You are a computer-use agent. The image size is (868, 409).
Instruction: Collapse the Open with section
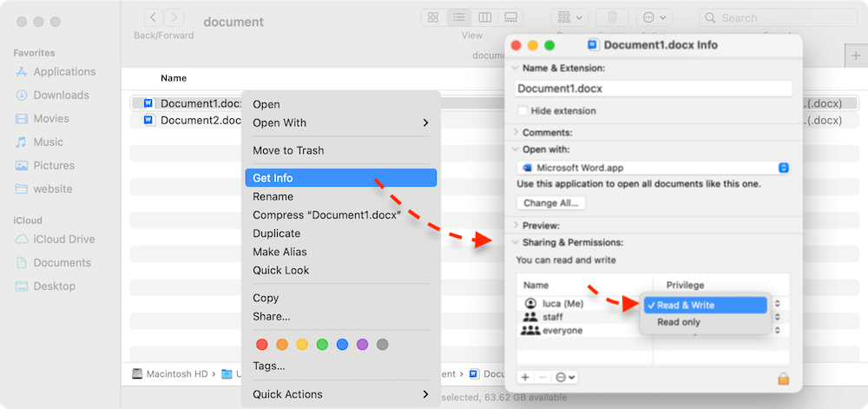point(516,149)
